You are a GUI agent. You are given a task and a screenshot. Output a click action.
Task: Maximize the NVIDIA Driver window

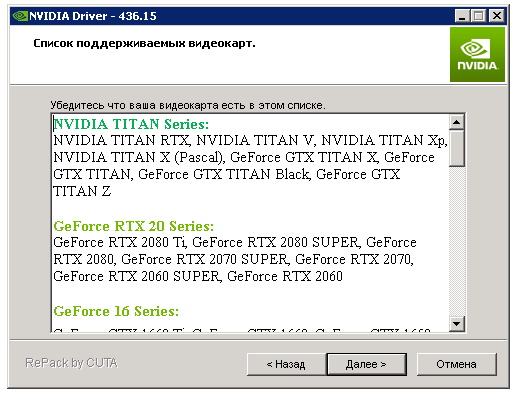pyautogui.click(x=479, y=16)
